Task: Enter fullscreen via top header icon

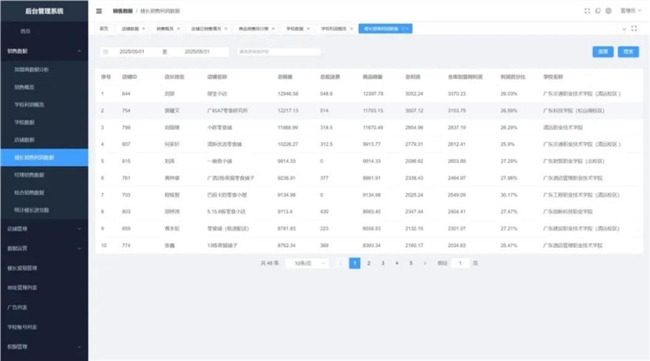Action: (x=587, y=11)
